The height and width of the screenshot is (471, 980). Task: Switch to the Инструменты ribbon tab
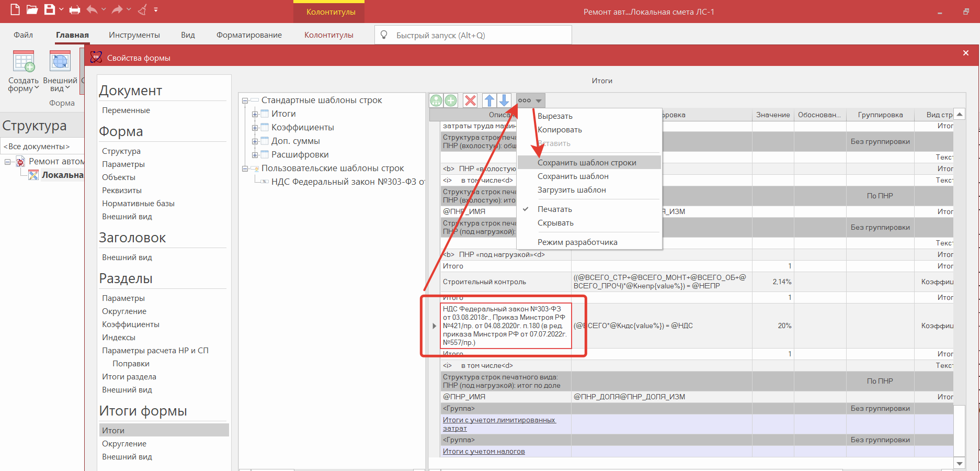tap(134, 35)
